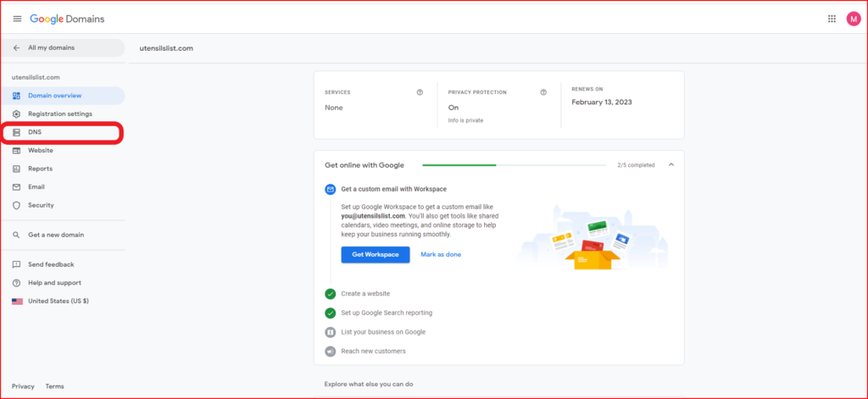Click the Domain overview sidebar icon

pos(17,96)
